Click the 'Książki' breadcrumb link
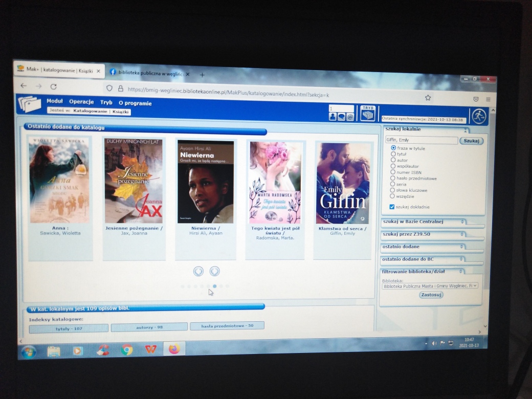The image size is (532, 399). [x=120, y=112]
